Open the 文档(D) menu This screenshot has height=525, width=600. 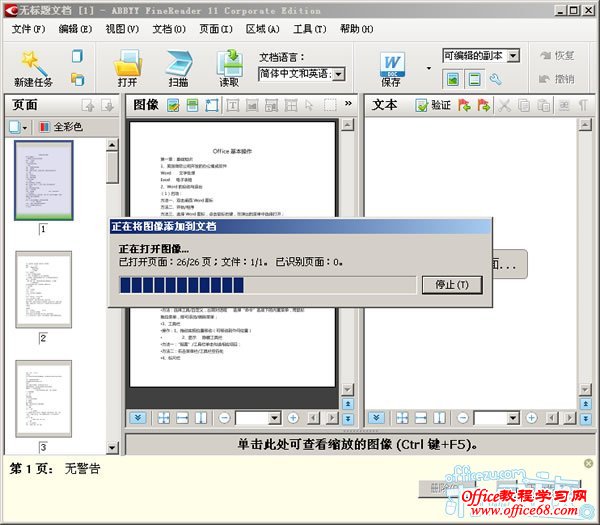(169, 29)
